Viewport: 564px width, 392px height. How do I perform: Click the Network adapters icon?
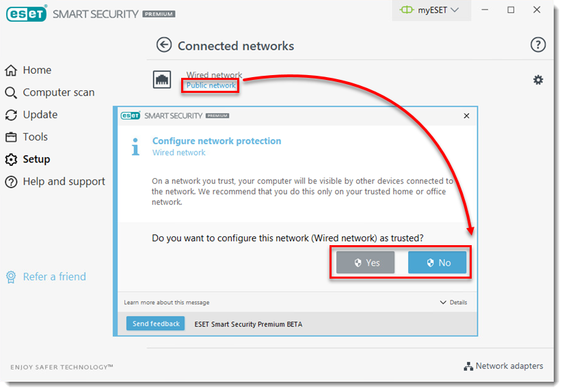tap(468, 366)
